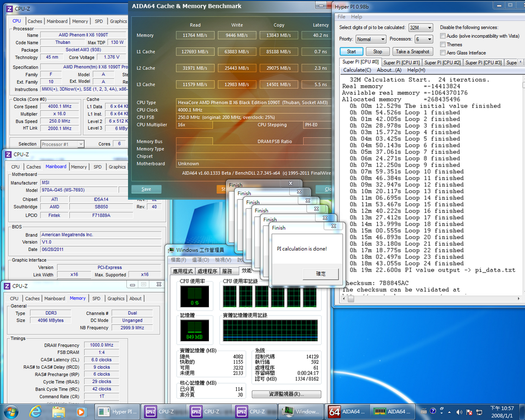Click the L1 Cache read value 127693 MB/s
The width and height of the screenshot is (525, 420).
click(x=195, y=51)
